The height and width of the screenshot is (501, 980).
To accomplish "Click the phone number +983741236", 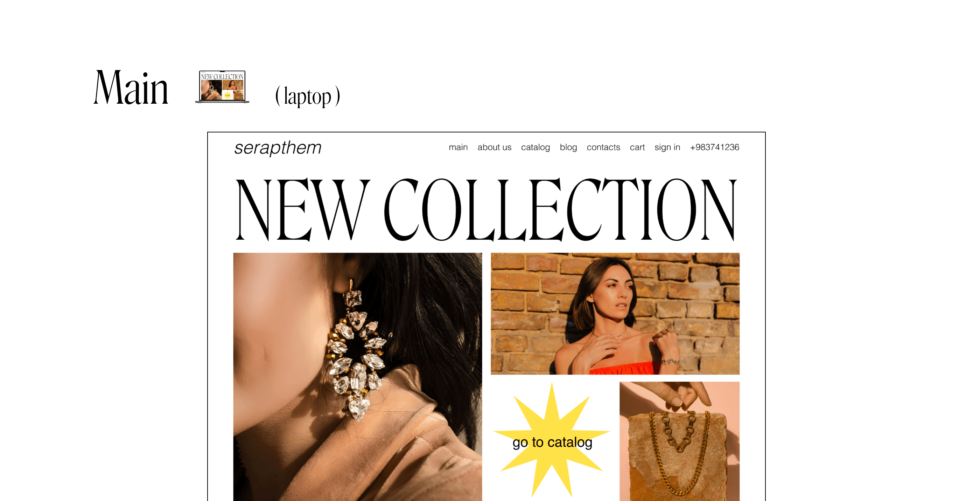I will coord(714,147).
